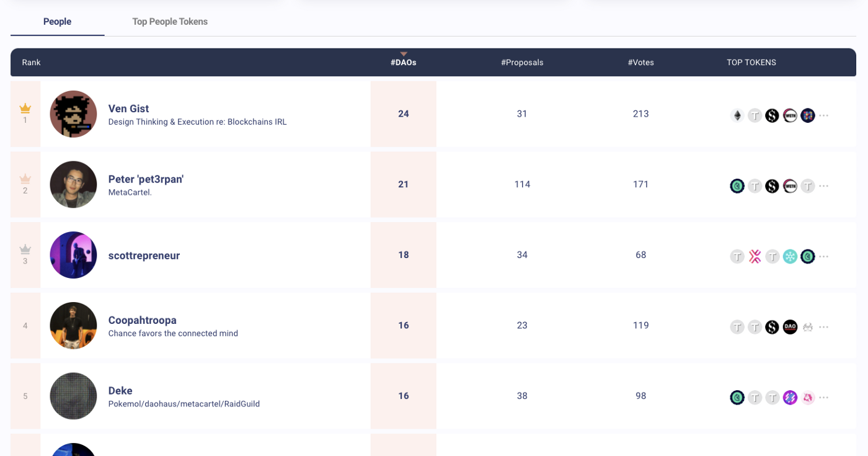The image size is (868, 456).
Task: Click the pink X token for scottrepreneur
Action: (755, 256)
